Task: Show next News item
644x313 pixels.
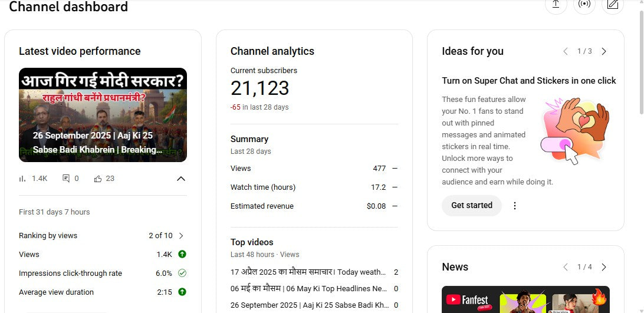Action: 604,268
